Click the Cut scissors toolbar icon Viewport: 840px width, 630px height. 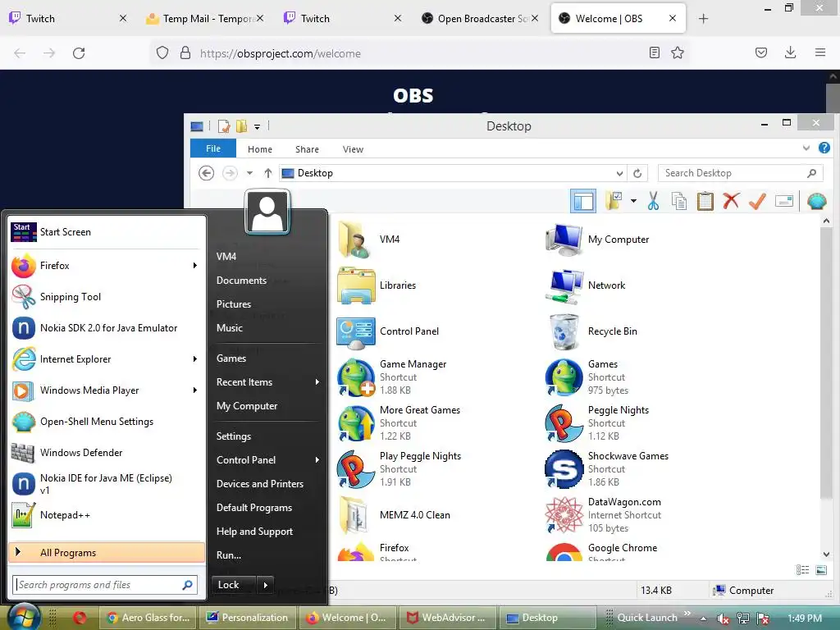pyautogui.click(x=653, y=202)
